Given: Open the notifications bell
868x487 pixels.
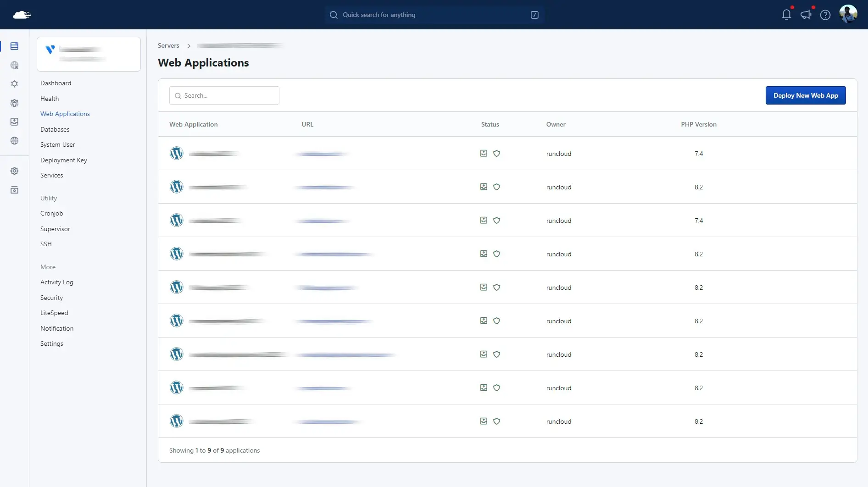Looking at the screenshot, I should [x=786, y=15].
